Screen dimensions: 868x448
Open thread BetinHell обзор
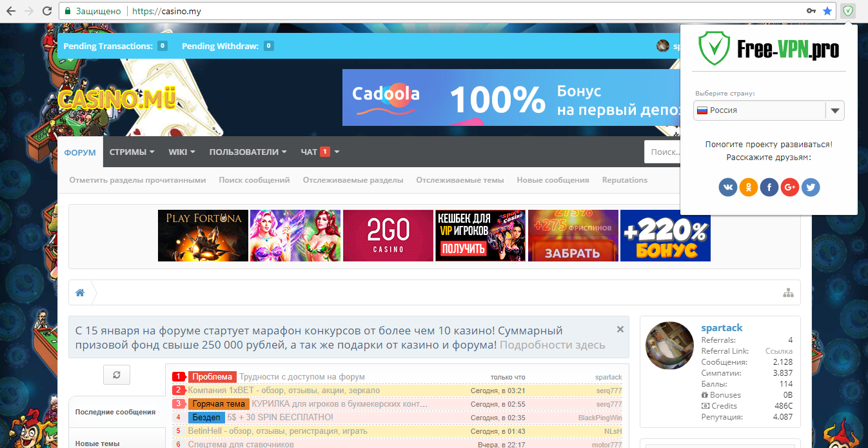(277, 431)
